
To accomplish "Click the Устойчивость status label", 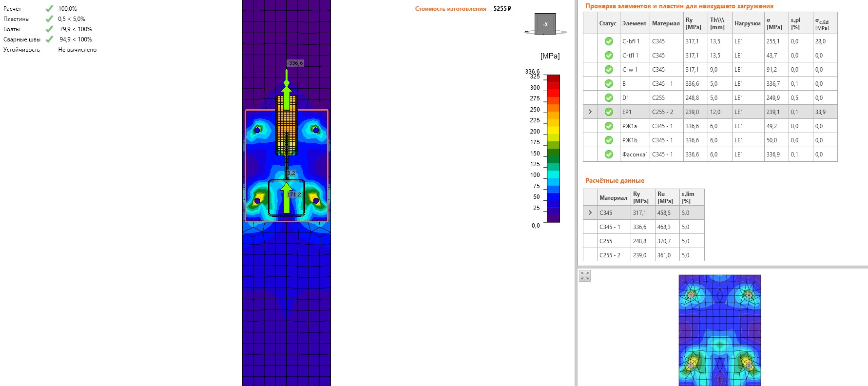I will tap(21, 50).
